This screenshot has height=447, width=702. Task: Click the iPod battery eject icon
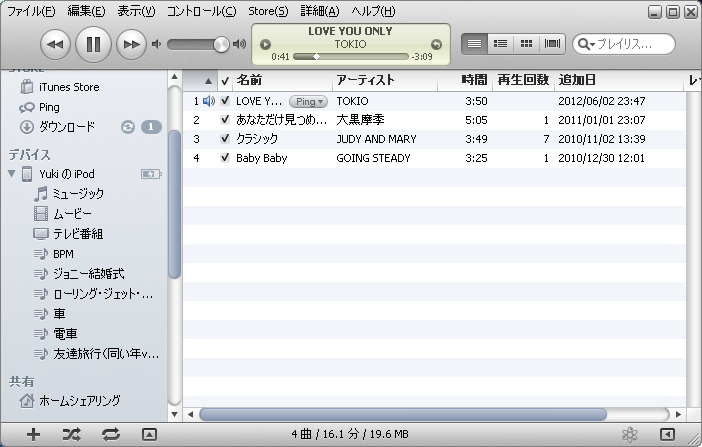coord(151,174)
